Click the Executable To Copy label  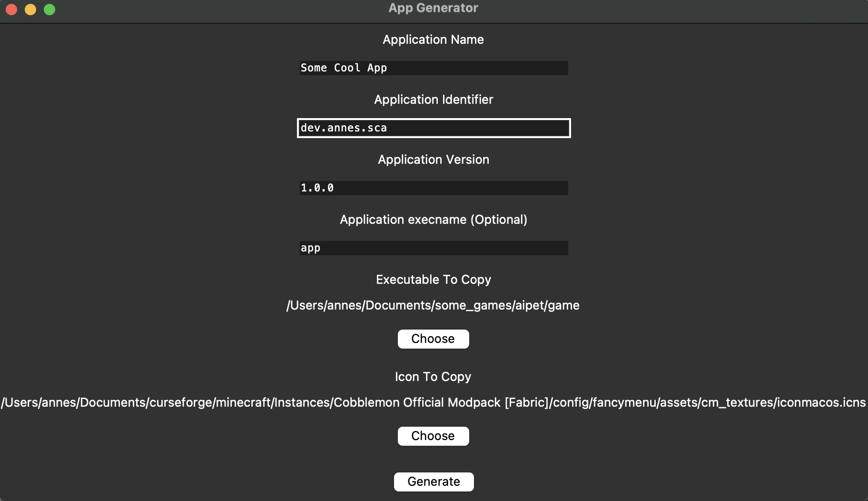tap(433, 280)
